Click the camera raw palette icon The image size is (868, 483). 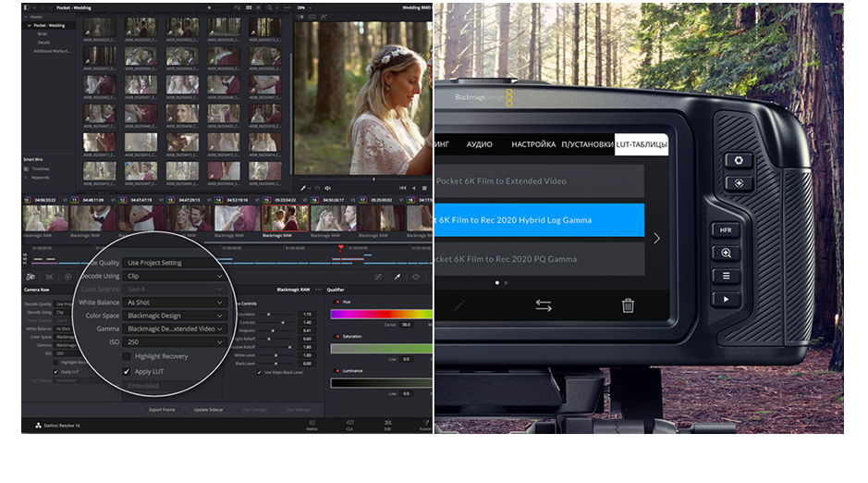tap(31, 277)
